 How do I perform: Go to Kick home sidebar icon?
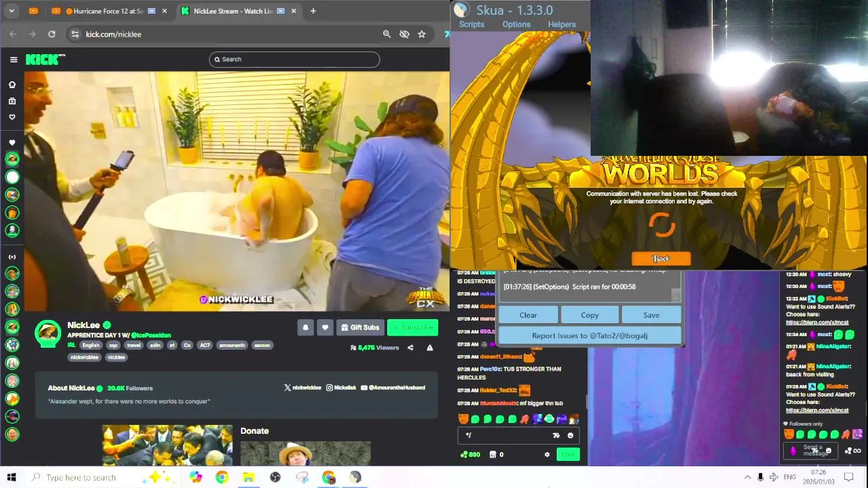coord(12,85)
